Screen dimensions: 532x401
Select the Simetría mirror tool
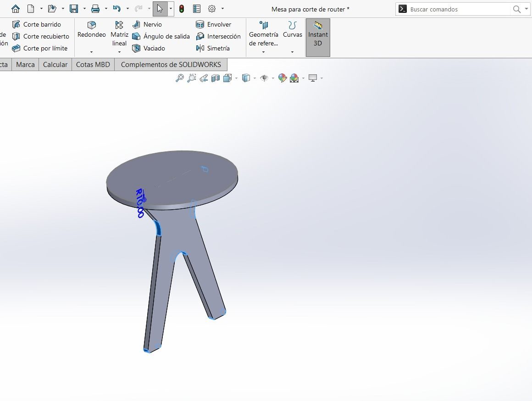click(x=213, y=48)
